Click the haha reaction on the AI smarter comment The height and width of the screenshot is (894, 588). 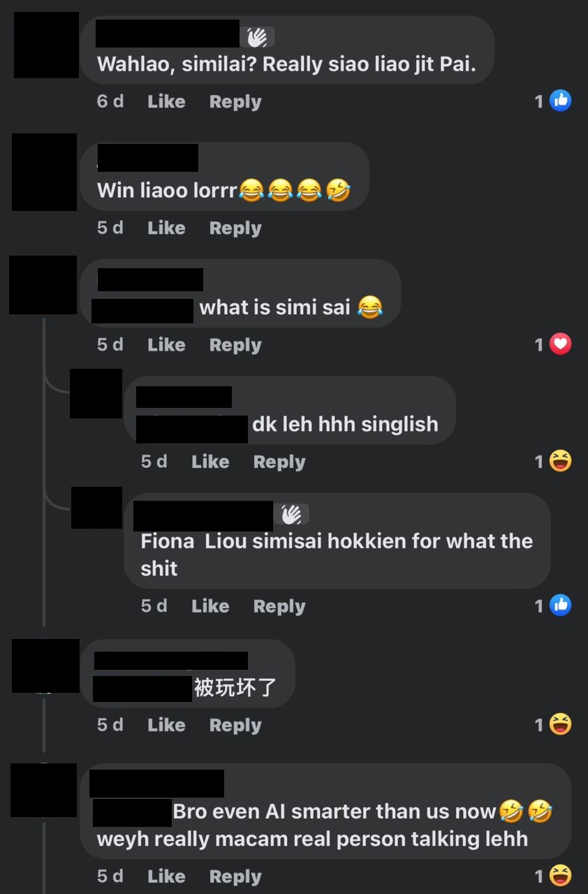[560, 875]
